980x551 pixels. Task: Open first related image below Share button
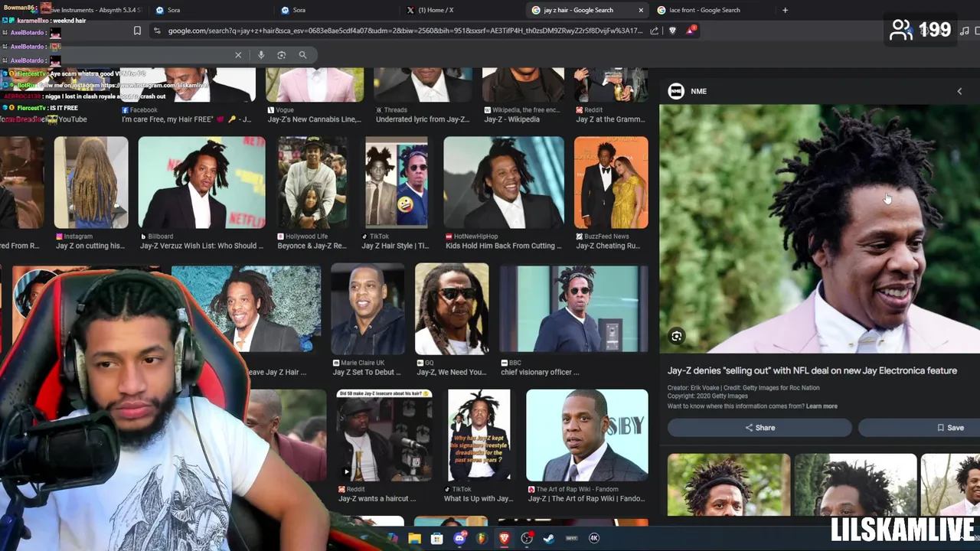pos(729,484)
